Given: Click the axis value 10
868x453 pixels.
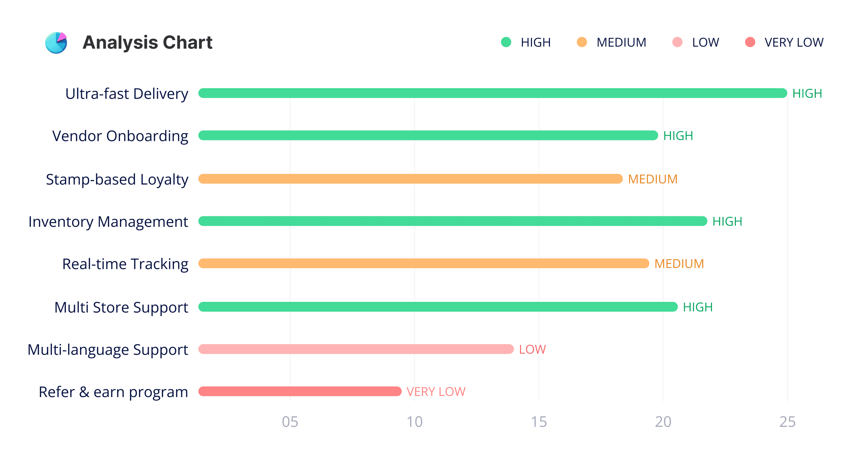Looking at the screenshot, I should 414,422.
